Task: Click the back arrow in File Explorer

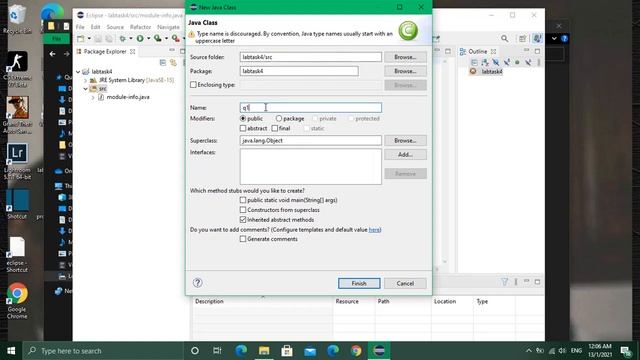Action: (52, 53)
